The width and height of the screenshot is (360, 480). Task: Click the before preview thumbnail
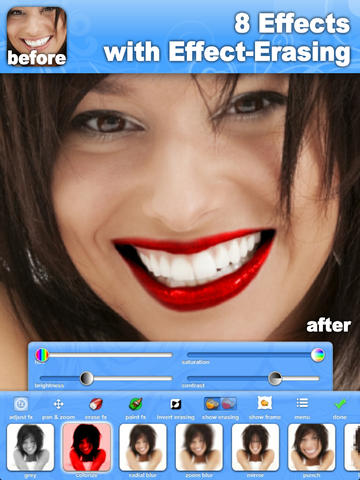point(37,36)
